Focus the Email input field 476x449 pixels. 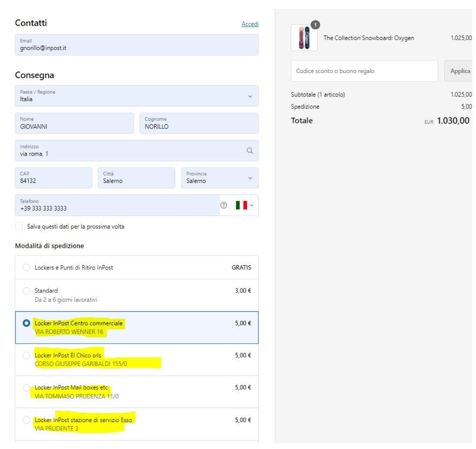(136, 45)
